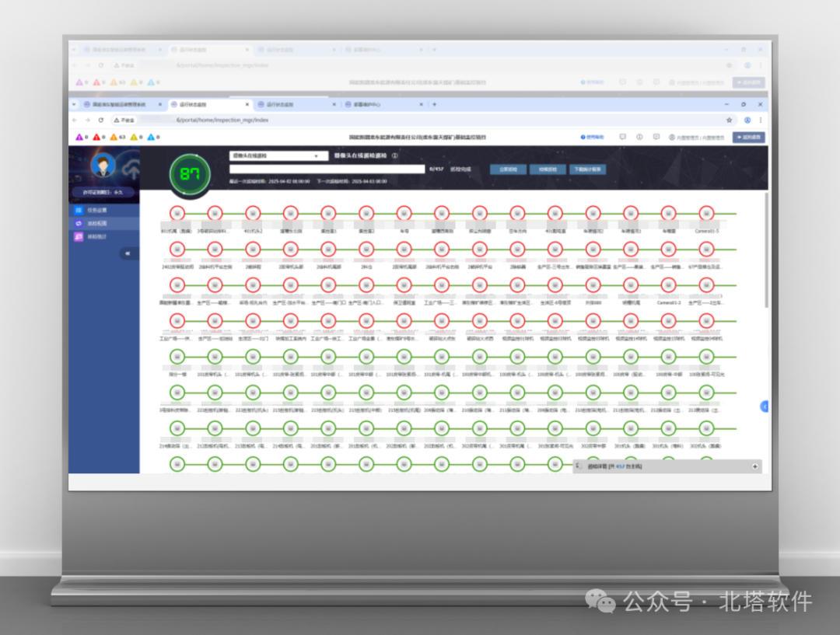The height and width of the screenshot is (635, 840).
Task: Click the 巡检统计 purple sidebar icon
Action: pyautogui.click(x=79, y=236)
